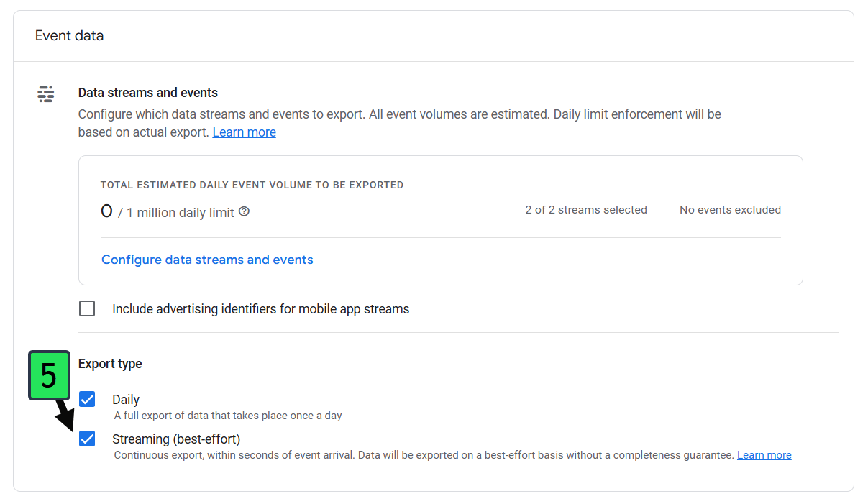Click the 'No events excluded' text
This screenshot has width=868, height=504.
[x=730, y=210]
